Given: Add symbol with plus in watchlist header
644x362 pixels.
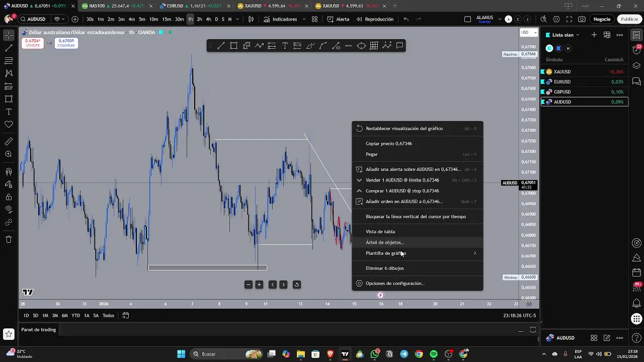Looking at the screenshot, I should coord(594,35).
